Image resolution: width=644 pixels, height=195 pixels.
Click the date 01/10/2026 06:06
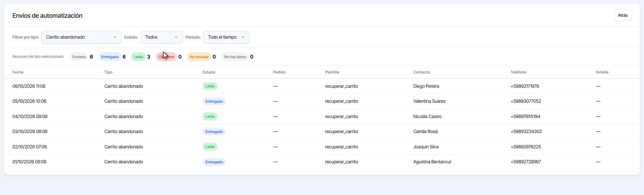point(30,162)
